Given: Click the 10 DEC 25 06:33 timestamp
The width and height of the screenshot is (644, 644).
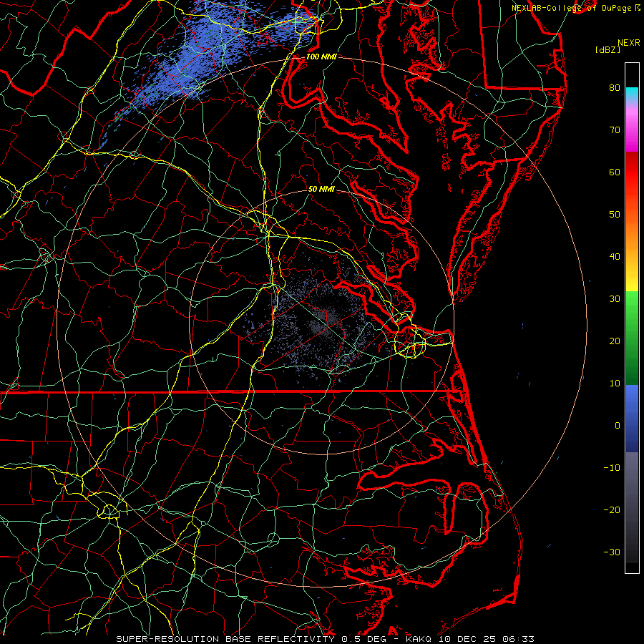Looking at the screenshot, I should pos(487,639).
